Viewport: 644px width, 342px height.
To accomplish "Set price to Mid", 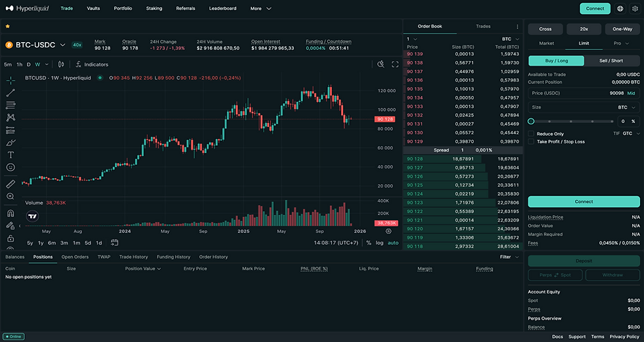I will [x=632, y=93].
